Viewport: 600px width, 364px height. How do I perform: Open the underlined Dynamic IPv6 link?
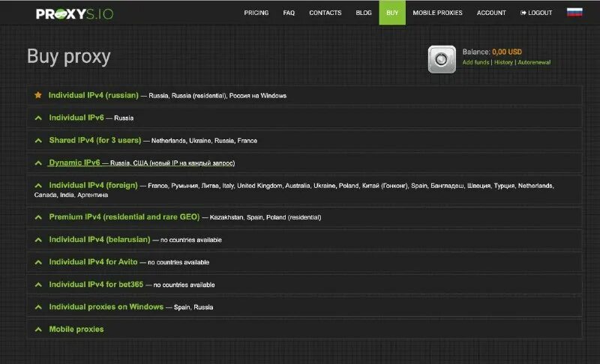(x=74, y=163)
